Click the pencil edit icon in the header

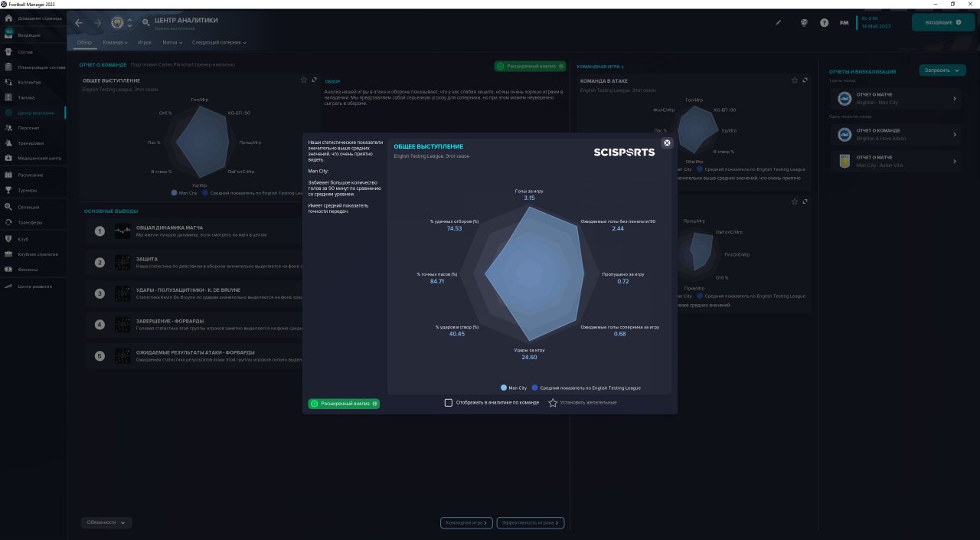point(779,22)
